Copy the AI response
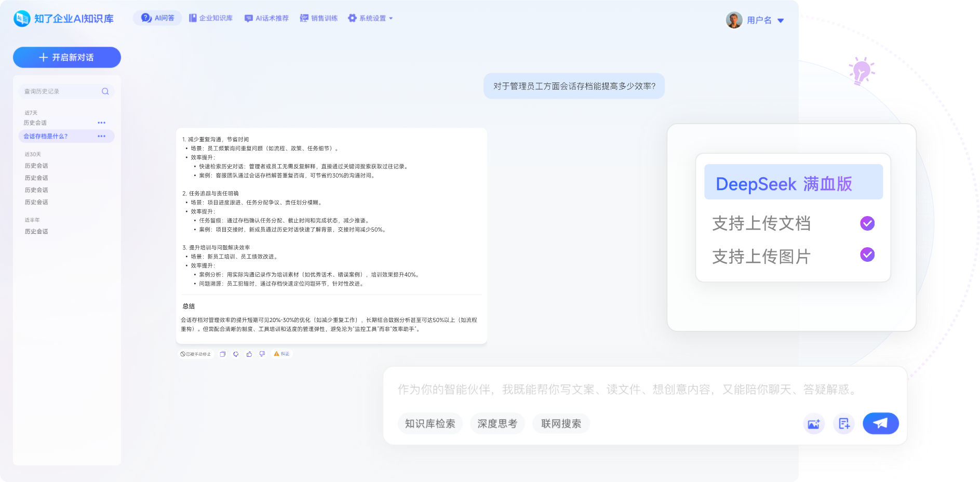Image resolution: width=980 pixels, height=482 pixels. (x=222, y=354)
